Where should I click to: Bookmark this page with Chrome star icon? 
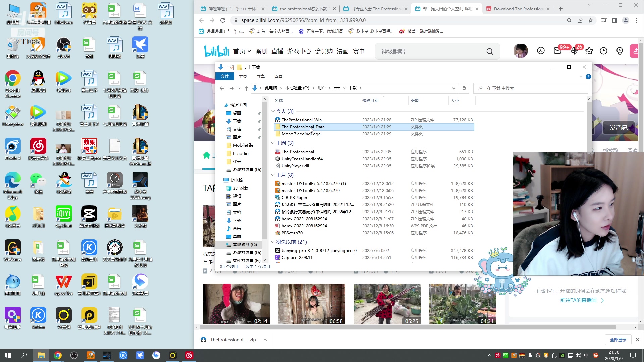point(591,20)
